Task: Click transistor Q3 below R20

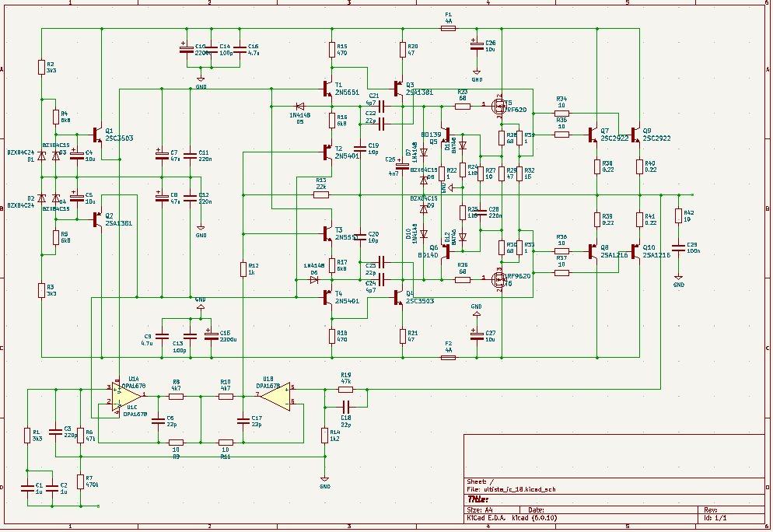Action: [398, 89]
